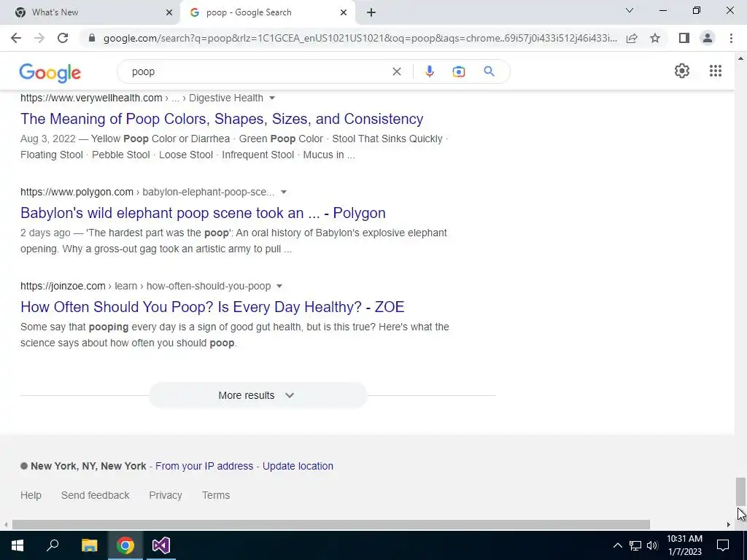This screenshot has width=747, height=560.
Task: Share this page from the address bar
Action: (632, 38)
